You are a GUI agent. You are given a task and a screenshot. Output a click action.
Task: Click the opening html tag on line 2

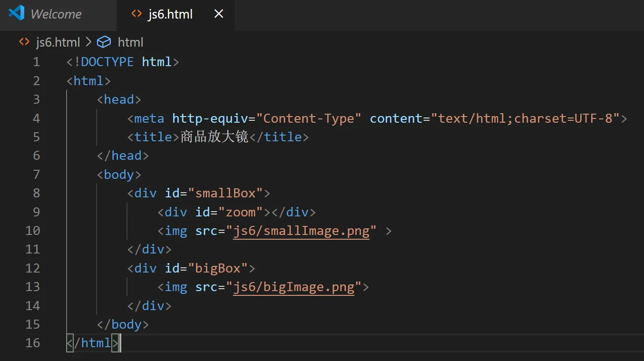(88, 81)
